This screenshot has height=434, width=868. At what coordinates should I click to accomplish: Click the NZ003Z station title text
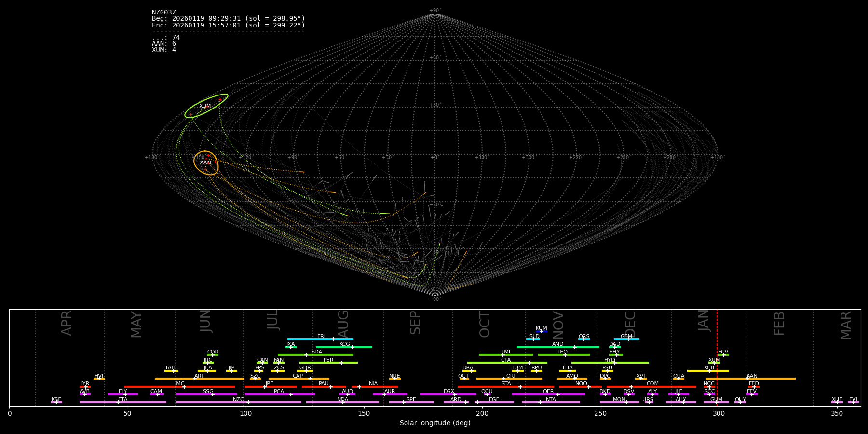(x=164, y=12)
